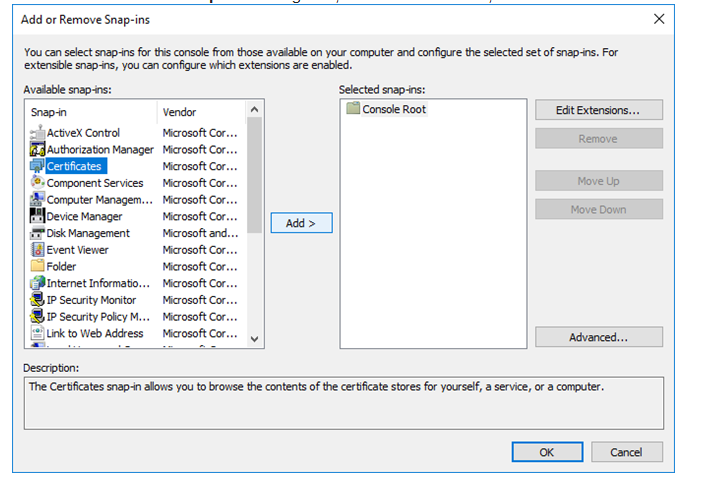
Task: Select the Computer Management list entry
Action: [99, 200]
